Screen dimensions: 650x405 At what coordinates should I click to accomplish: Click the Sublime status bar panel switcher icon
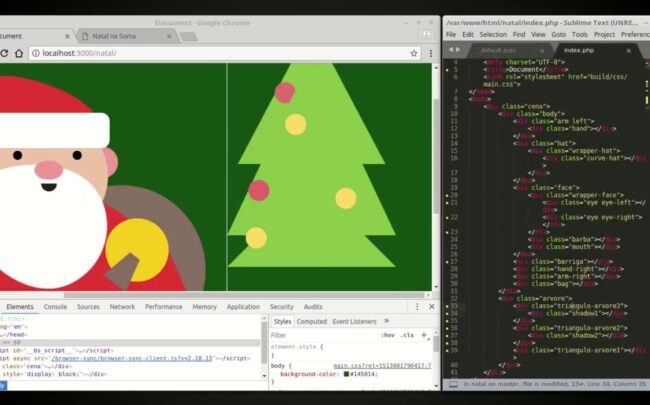(454, 384)
